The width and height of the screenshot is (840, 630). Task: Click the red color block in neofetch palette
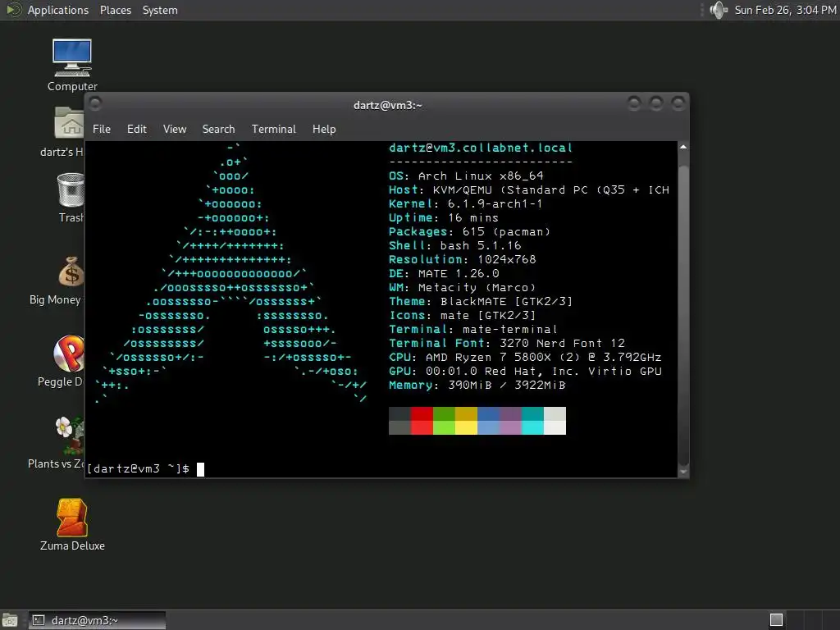(x=422, y=421)
